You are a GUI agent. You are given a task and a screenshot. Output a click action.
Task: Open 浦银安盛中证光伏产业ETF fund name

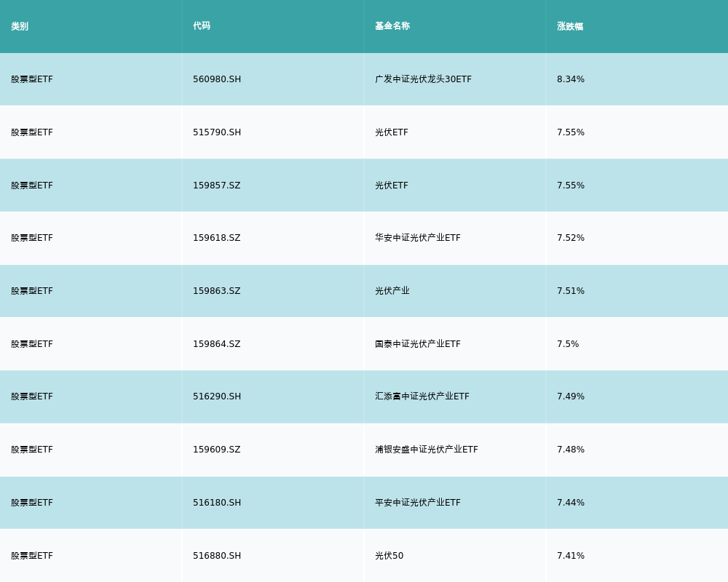[427, 450]
